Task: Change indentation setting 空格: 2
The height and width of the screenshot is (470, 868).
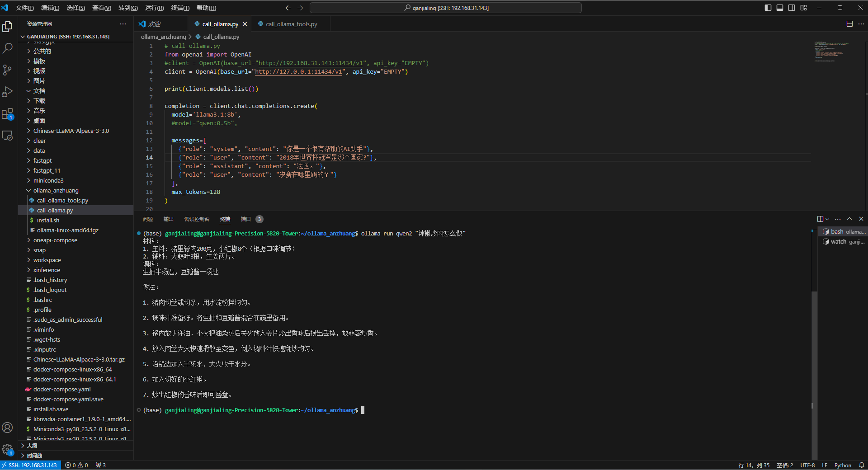Action: pyautogui.click(x=785, y=465)
